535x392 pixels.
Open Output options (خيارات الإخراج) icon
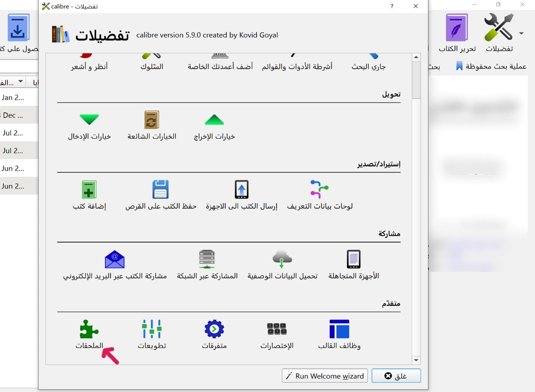[x=214, y=120]
